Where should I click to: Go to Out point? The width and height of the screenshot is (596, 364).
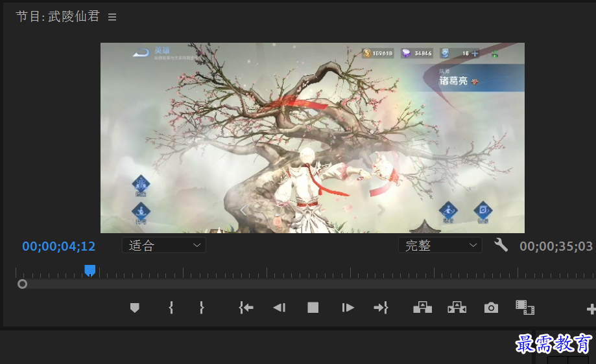pos(381,308)
